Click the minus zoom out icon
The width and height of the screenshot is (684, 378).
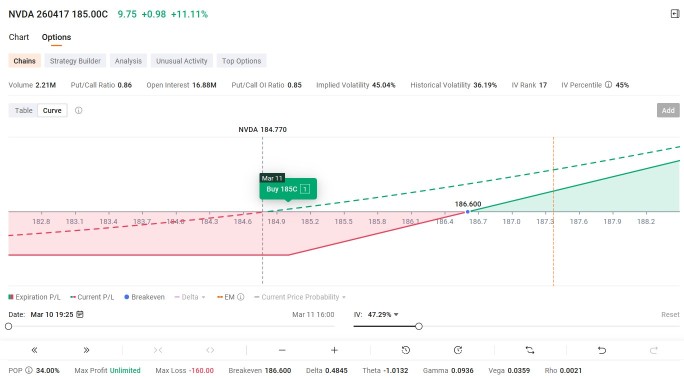point(282,350)
